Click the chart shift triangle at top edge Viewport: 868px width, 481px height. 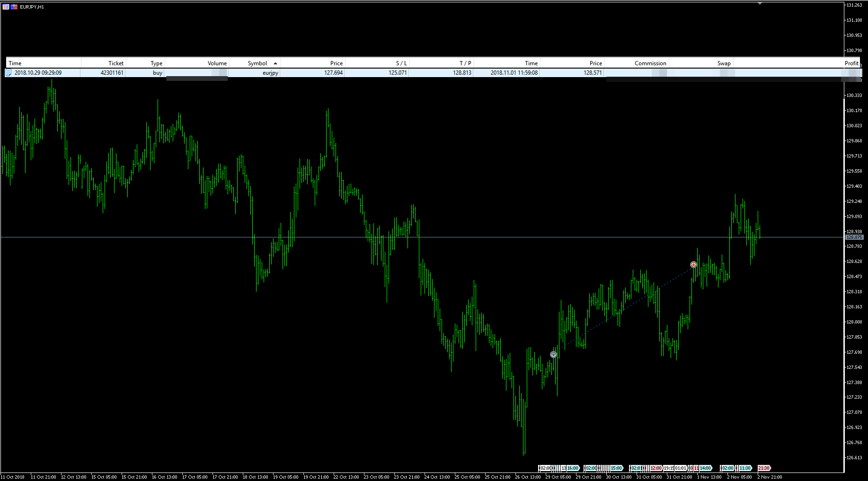click(x=760, y=3)
